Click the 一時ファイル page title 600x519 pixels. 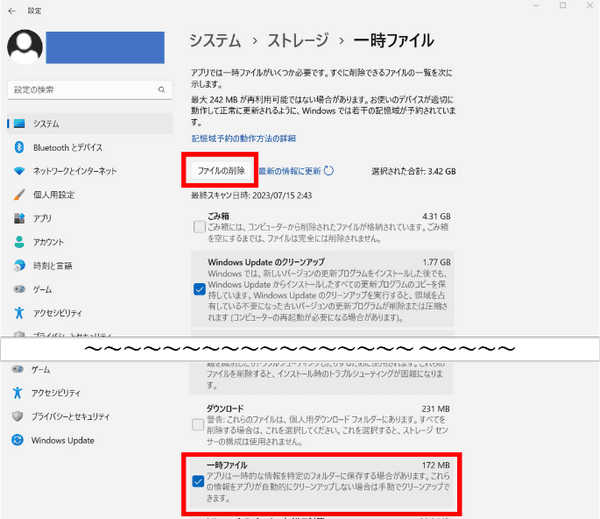coord(394,41)
